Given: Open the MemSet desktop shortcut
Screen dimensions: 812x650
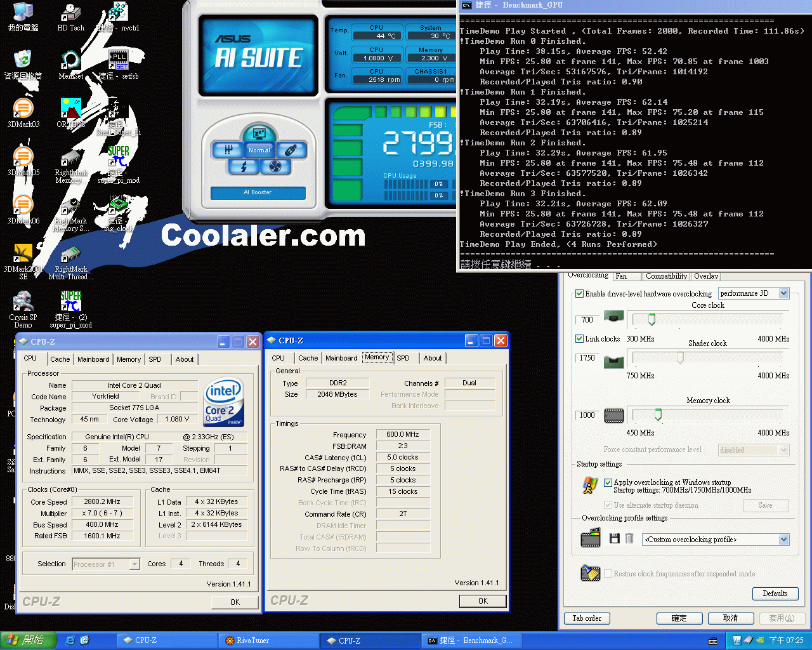Looking at the screenshot, I should point(70,65).
